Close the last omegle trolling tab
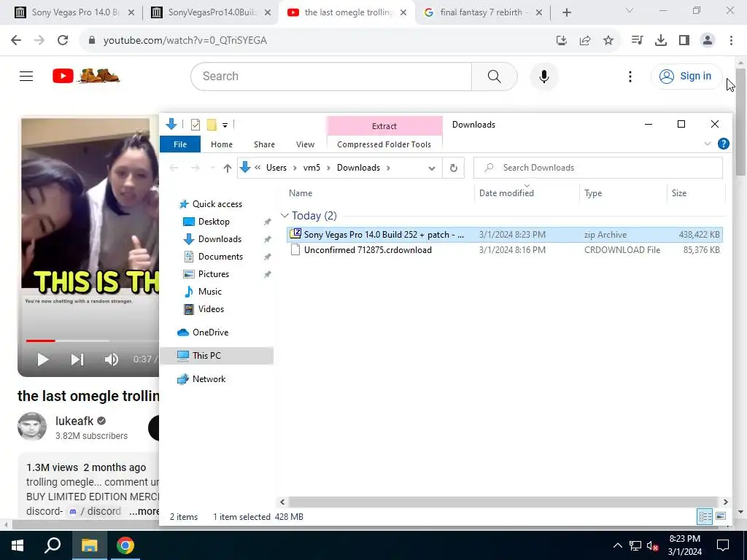The height and width of the screenshot is (560, 747). point(403,13)
